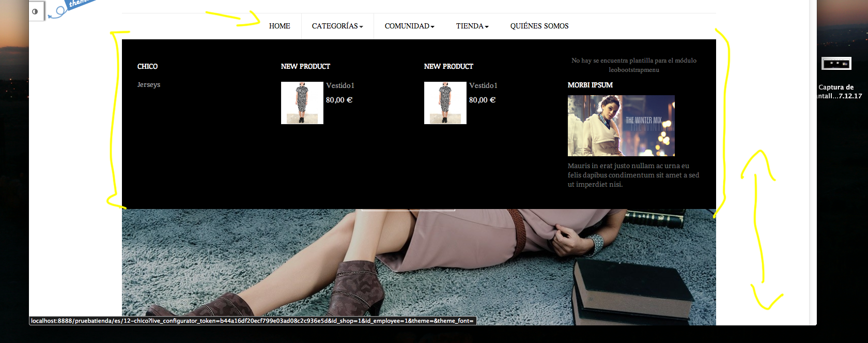This screenshot has width=868, height=343.
Task: Click second Vestido1 product thumbnail
Action: 445,103
